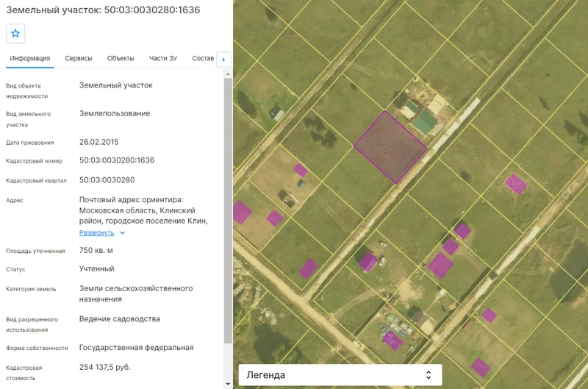Add parcel to favorites with star icon
The width and height of the screenshot is (588, 389).
click(15, 33)
